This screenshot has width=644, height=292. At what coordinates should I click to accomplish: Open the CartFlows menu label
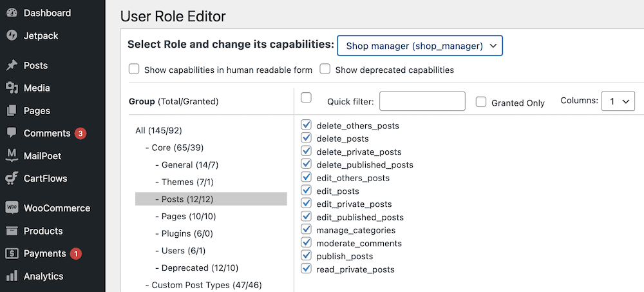[45, 179]
